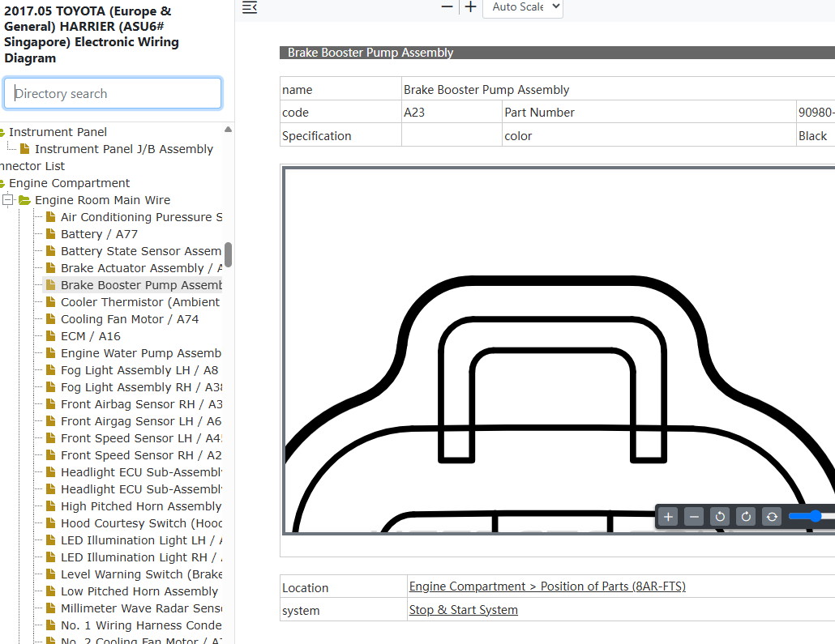Click the connector diagram image
The width and height of the screenshot is (835, 644).
point(559,350)
